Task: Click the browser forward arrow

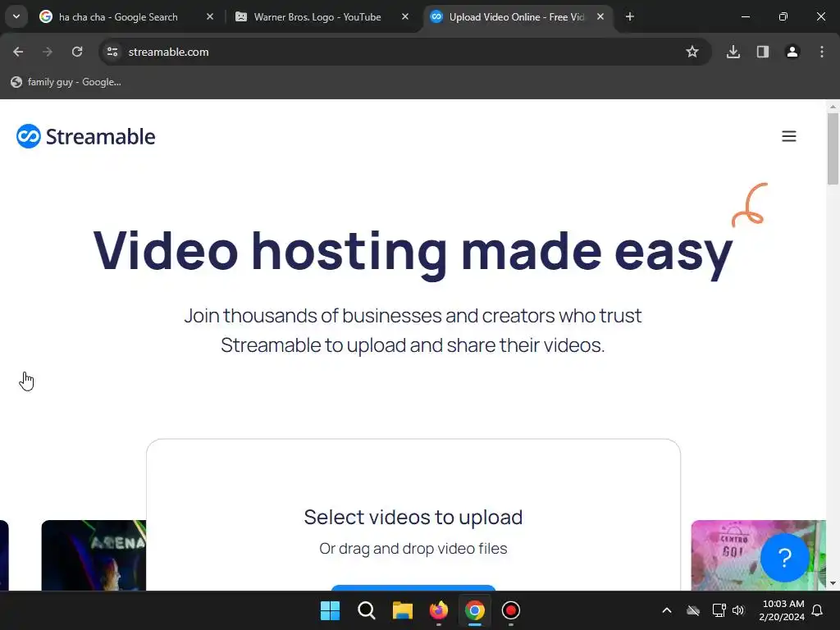Action: [48, 52]
